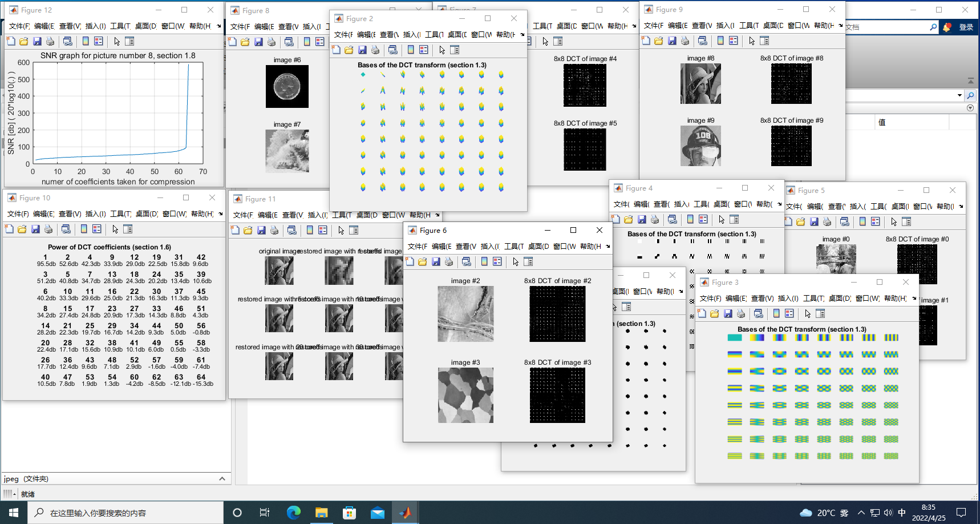Screen dimensions: 980x524
Task: Toggle Insert Legend in Figure 9 toolbar
Action: tap(734, 41)
